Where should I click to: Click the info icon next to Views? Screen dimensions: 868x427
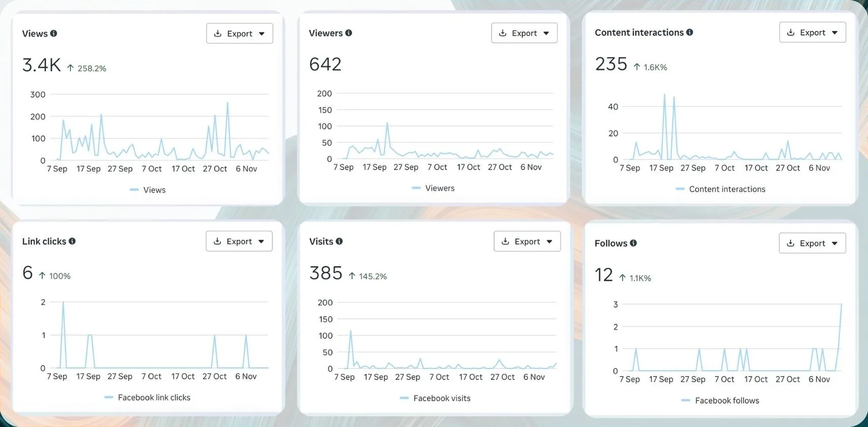[x=54, y=34]
